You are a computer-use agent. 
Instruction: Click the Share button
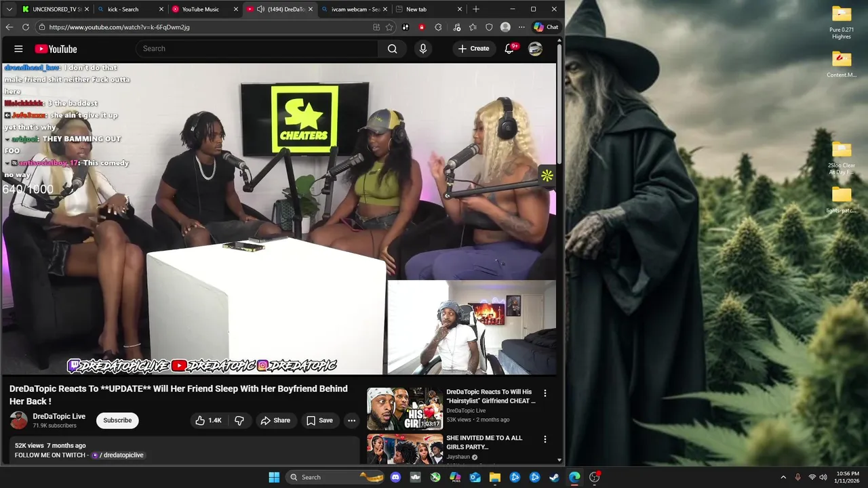click(x=275, y=420)
